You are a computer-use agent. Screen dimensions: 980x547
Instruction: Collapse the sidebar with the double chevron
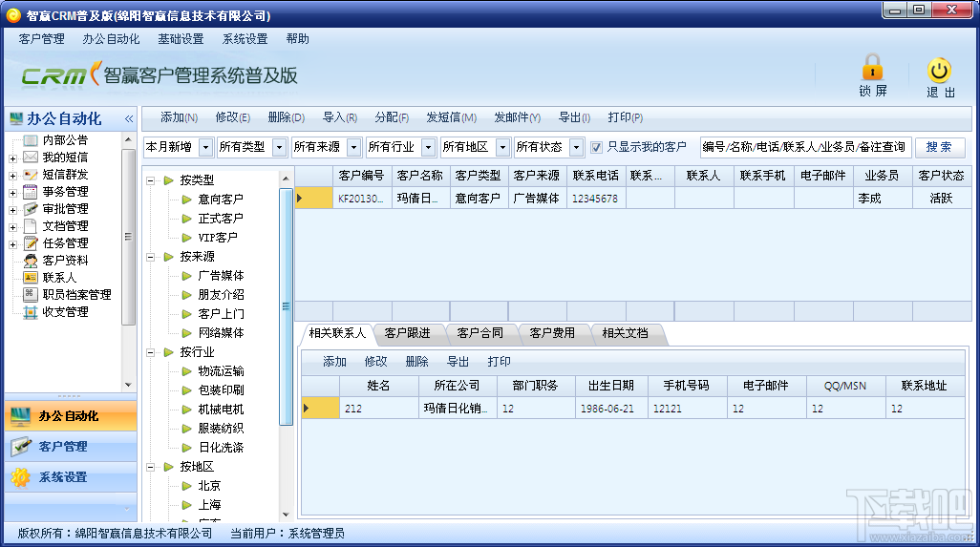129,118
